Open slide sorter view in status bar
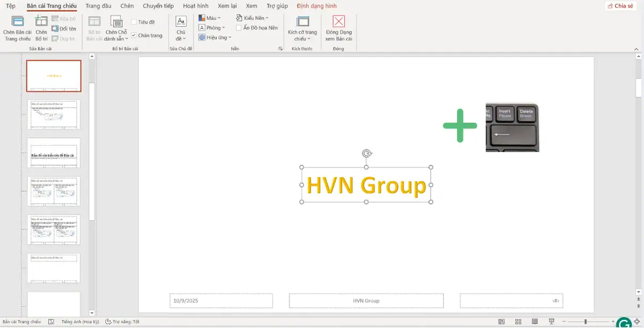The image size is (644, 328). tap(518, 322)
